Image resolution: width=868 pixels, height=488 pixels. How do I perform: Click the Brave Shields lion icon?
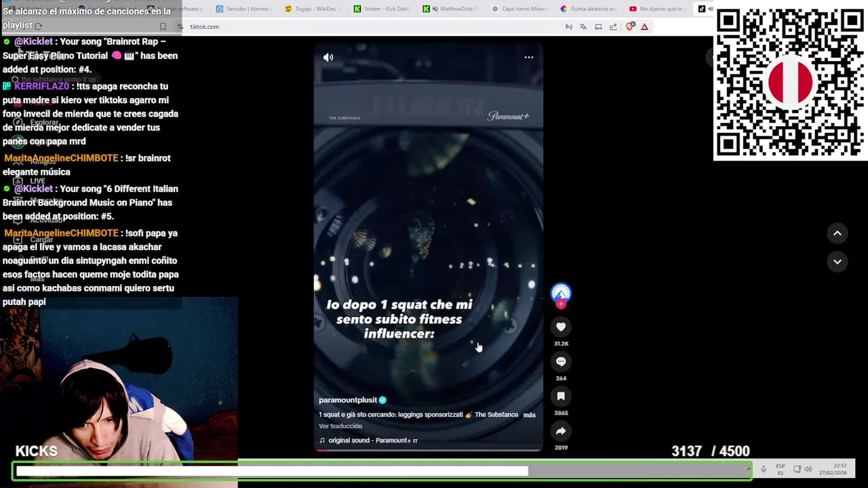click(x=630, y=26)
